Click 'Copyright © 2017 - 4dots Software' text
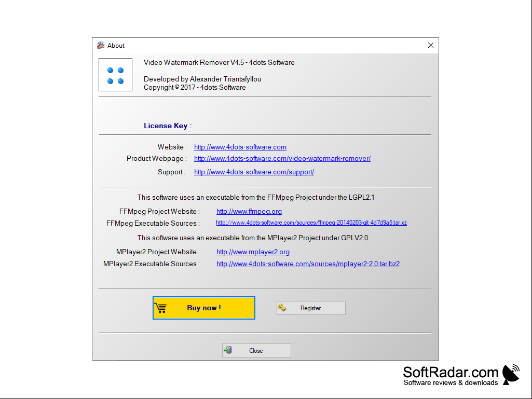The image size is (532, 399). (195, 88)
